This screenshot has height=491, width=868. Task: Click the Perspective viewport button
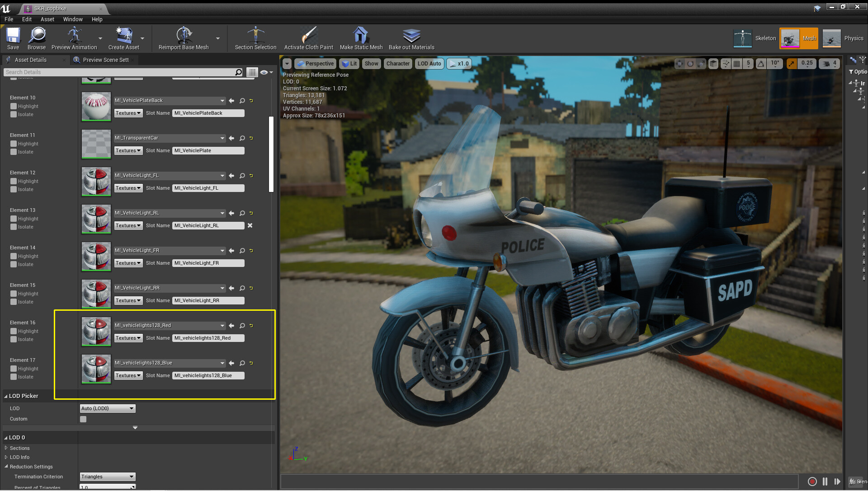[x=316, y=64]
